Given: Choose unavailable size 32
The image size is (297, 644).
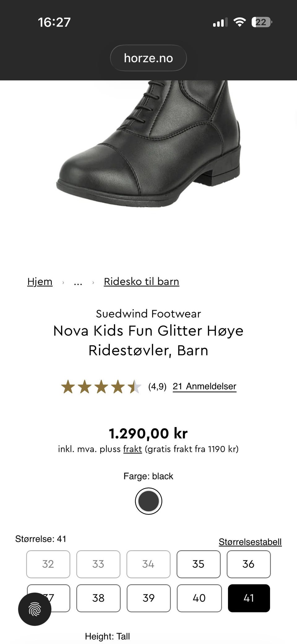Looking at the screenshot, I should point(48,564).
